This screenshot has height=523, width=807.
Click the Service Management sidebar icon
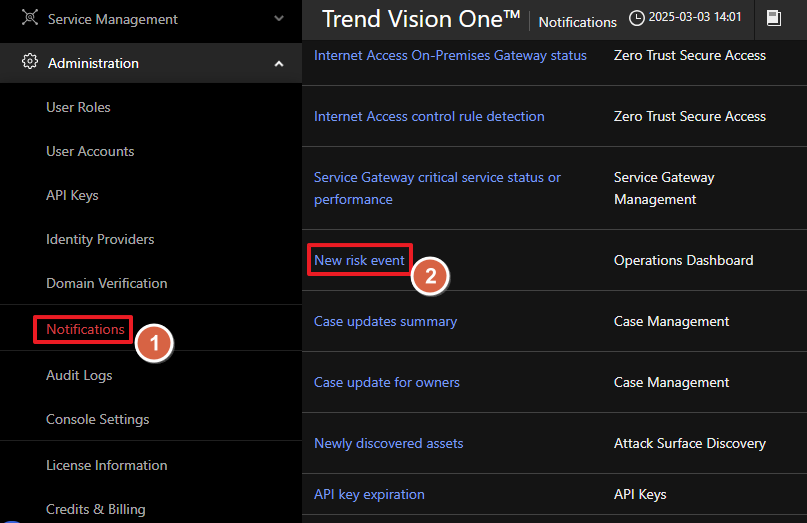point(30,19)
